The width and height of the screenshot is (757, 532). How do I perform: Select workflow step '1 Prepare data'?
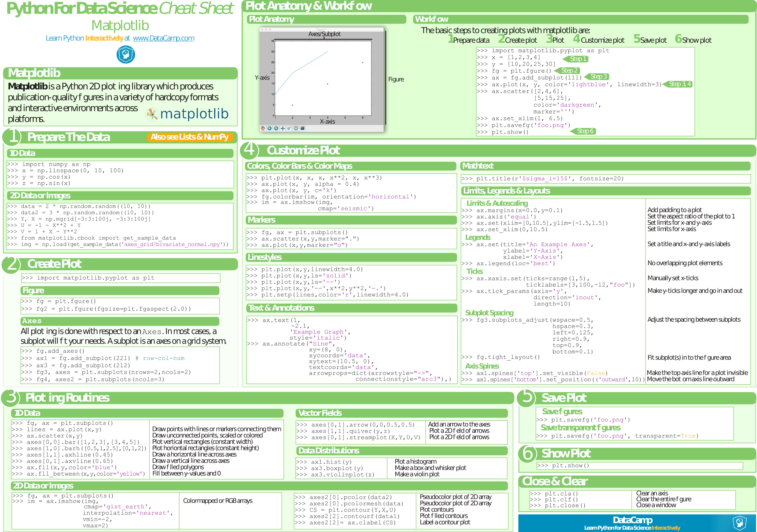click(x=469, y=39)
